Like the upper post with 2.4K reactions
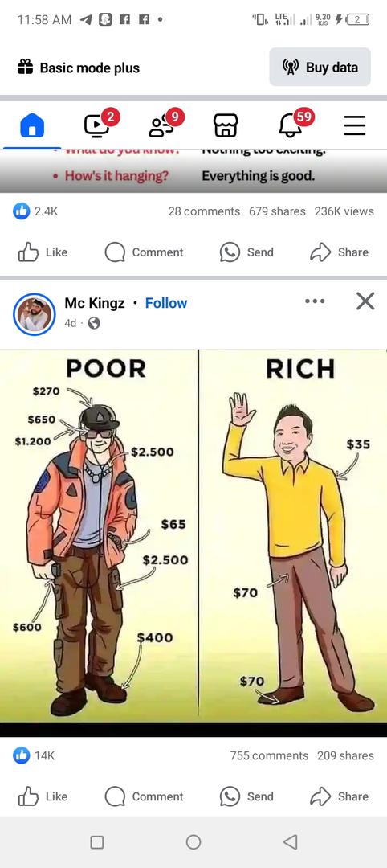387x868 pixels. point(43,252)
